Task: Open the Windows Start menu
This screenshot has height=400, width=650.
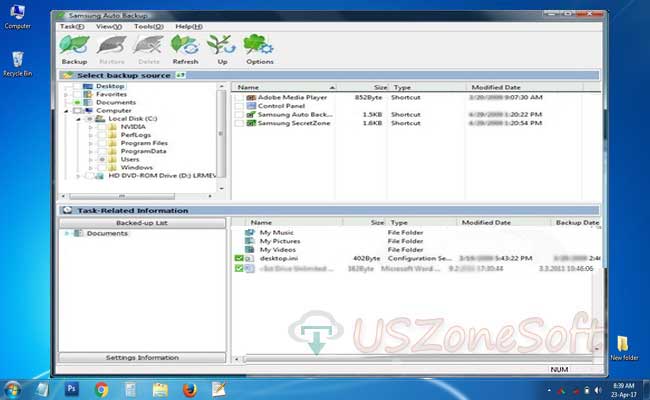Action: click(12, 390)
